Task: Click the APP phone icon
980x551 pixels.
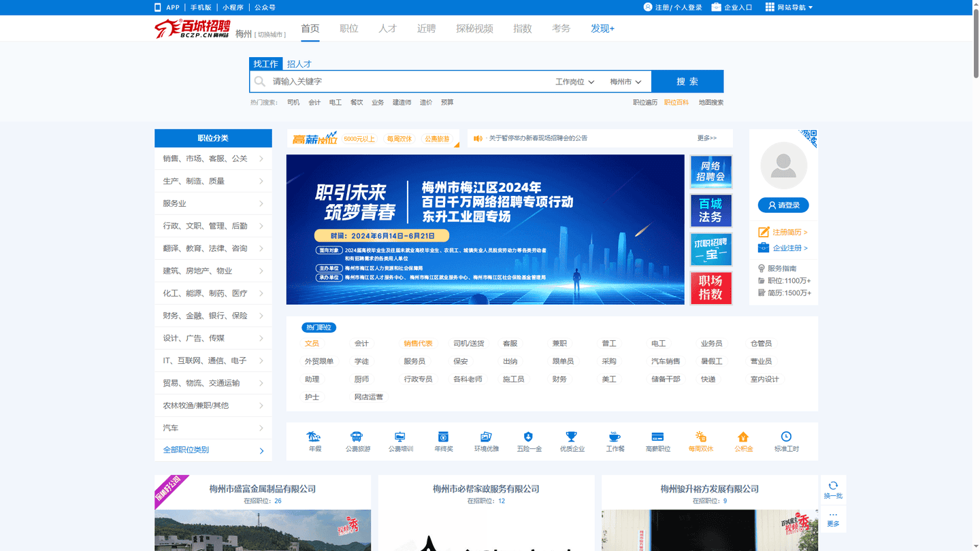Action: pyautogui.click(x=158, y=7)
